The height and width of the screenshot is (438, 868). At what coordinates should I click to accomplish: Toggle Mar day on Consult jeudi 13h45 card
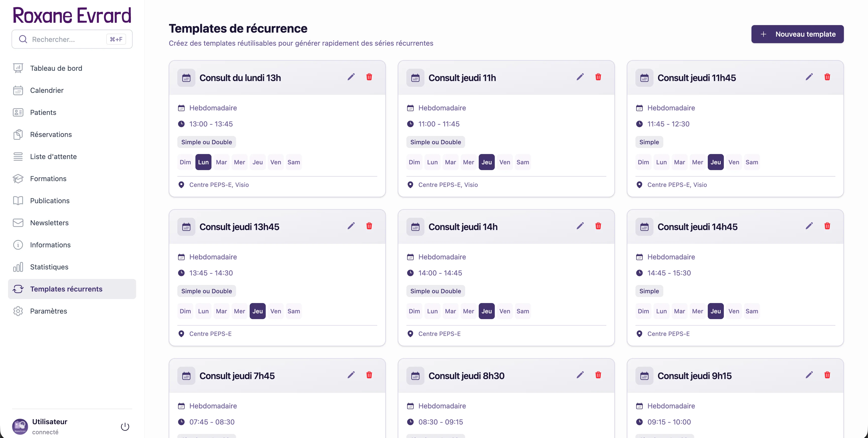[221, 311]
